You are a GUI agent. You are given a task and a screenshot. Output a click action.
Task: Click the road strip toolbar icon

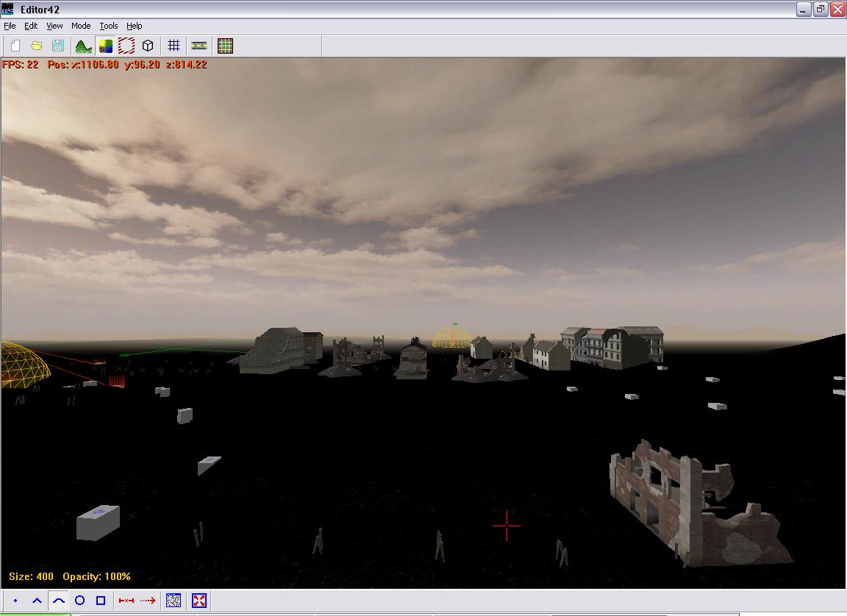coord(199,46)
